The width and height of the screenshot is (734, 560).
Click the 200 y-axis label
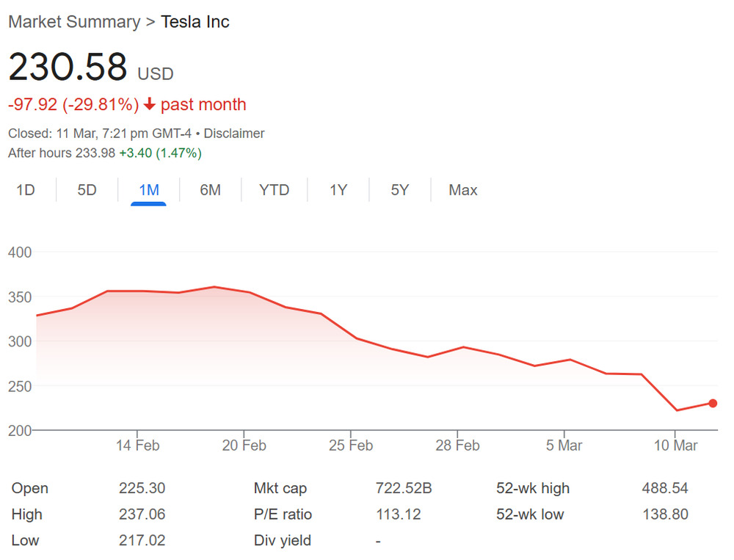tap(20, 431)
